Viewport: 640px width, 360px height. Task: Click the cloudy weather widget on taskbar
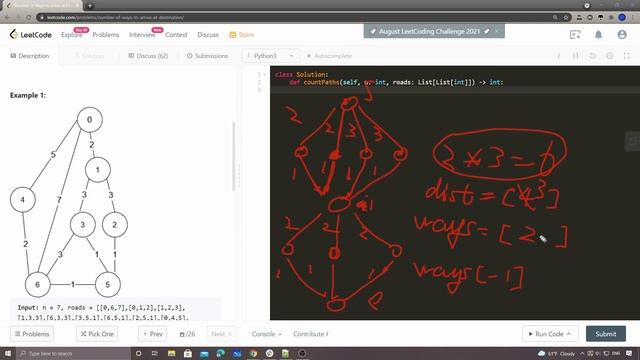click(x=556, y=353)
